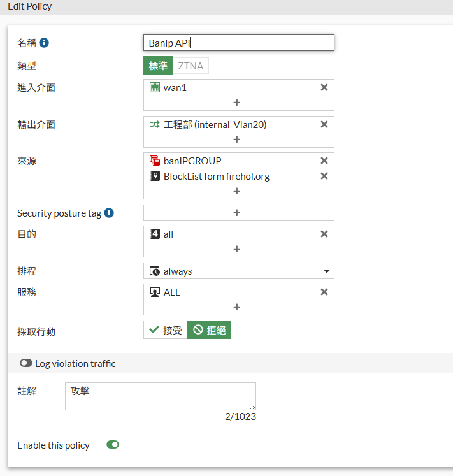Click the wan1 interface icon
Viewport: 453px width, 476px height.
click(154, 88)
